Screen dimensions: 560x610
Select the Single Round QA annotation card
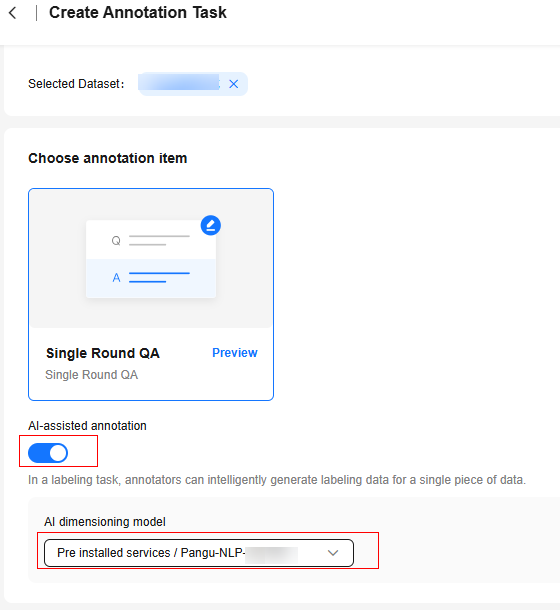151,294
